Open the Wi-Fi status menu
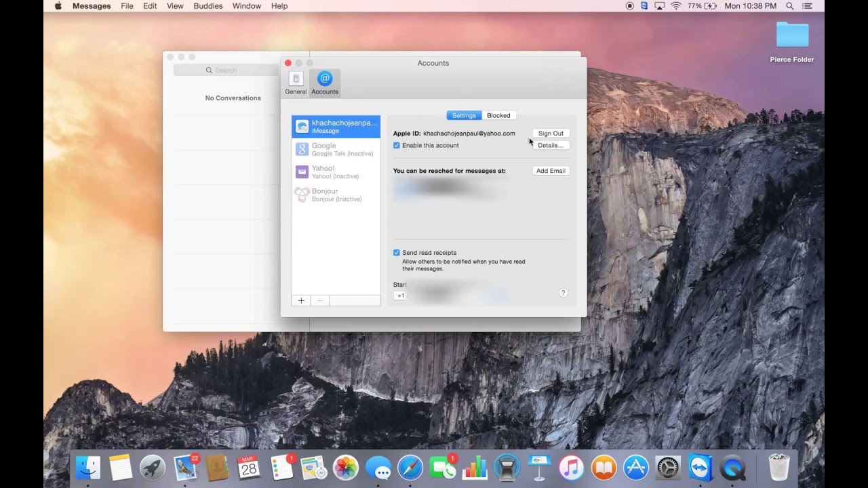 point(676,6)
